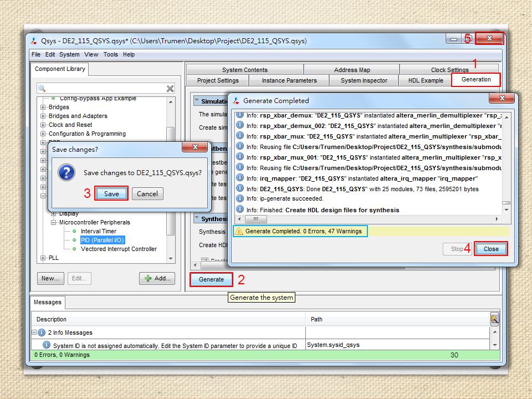The height and width of the screenshot is (399, 532).
Task: Click the component tree scrollbar up arrow
Action: click(x=171, y=102)
